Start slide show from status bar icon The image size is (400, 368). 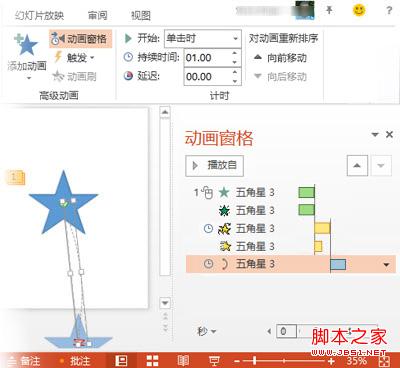[214, 361]
